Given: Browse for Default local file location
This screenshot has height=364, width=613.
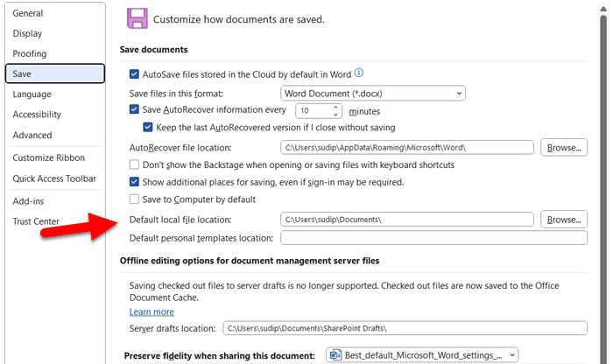Looking at the screenshot, I should (563, 219).
